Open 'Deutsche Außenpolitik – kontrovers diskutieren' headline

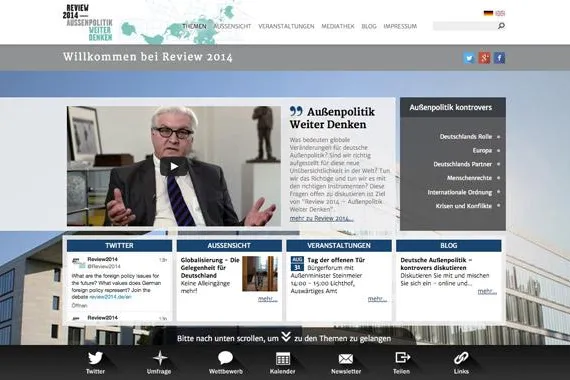[436, 264]
